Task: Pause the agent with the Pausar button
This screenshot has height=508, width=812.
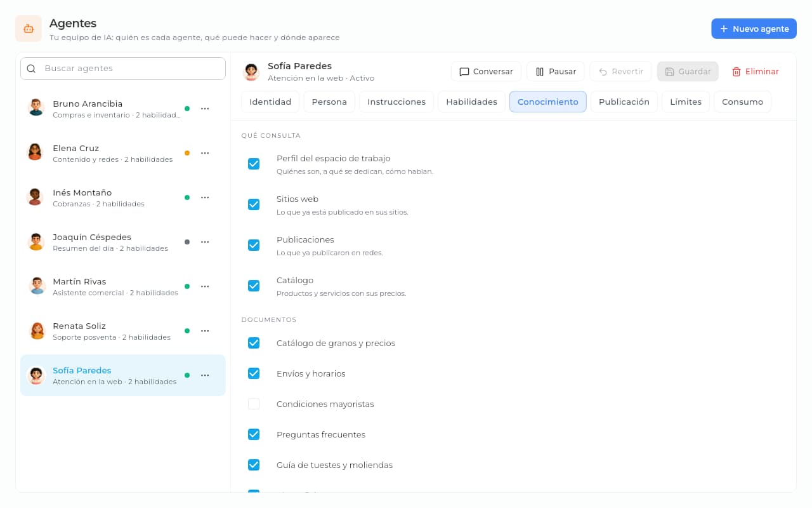Action: pos(556,72)
